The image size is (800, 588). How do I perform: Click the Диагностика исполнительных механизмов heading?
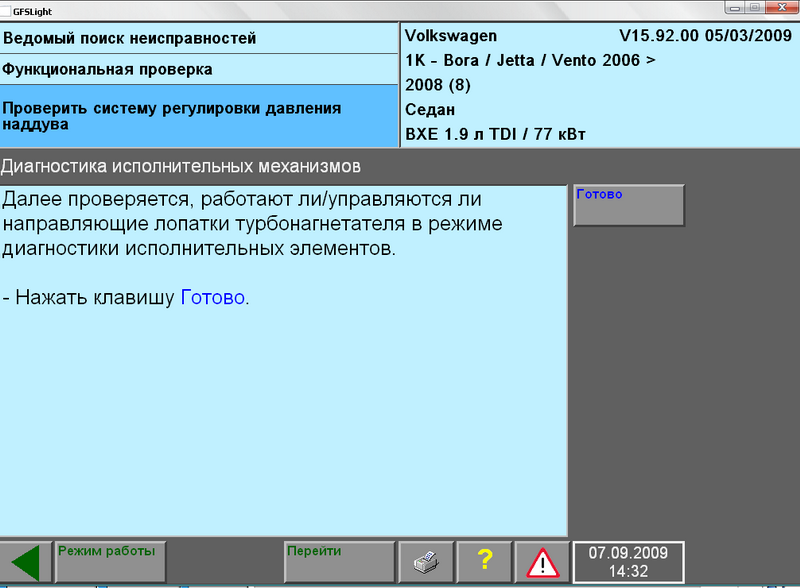[181, 166]
